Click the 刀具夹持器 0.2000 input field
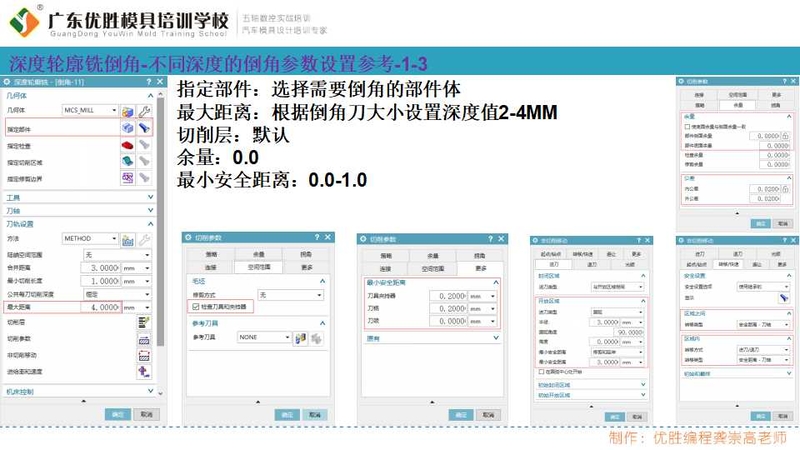 click(447, 296)
